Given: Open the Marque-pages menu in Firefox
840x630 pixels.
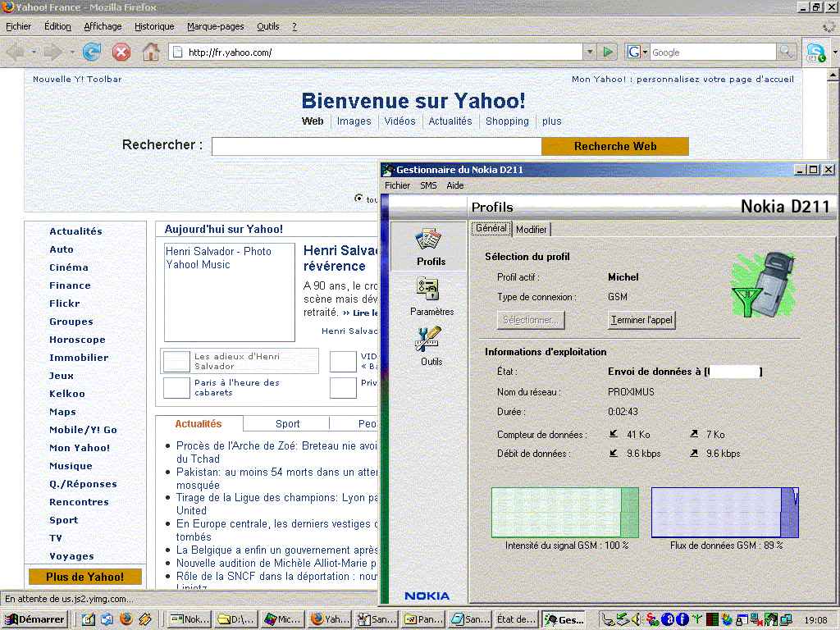Looking at the screenshot, I should (x=216, y=26).
